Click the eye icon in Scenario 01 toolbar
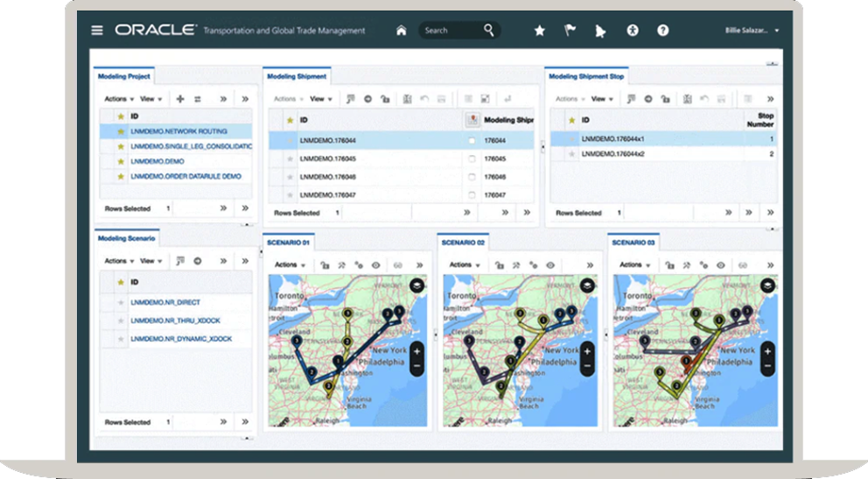Image resolution: width=868 pixels, height=479 pixels. (376, 265)
